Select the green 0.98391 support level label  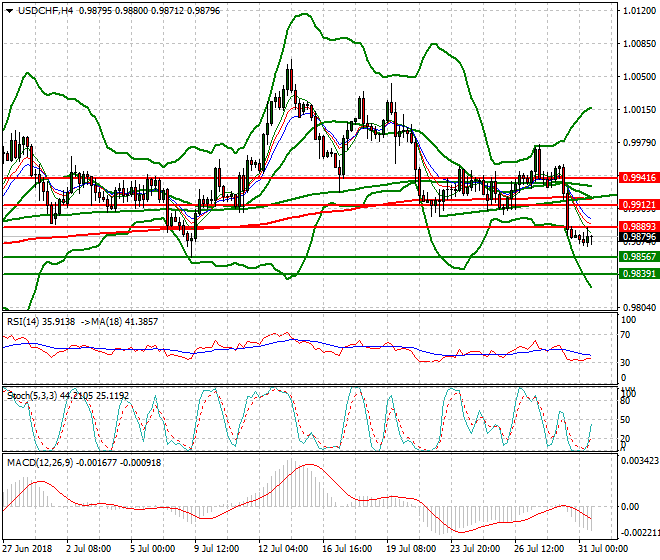point(639,274)
